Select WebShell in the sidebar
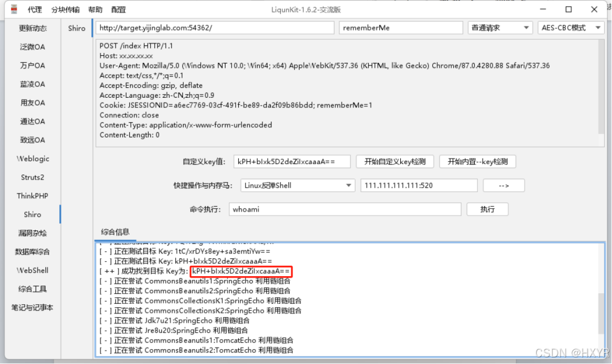 pos(33,270)
